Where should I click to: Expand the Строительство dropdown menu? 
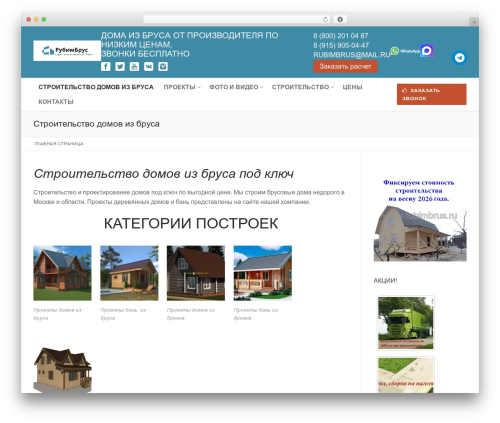click(303, 87)
